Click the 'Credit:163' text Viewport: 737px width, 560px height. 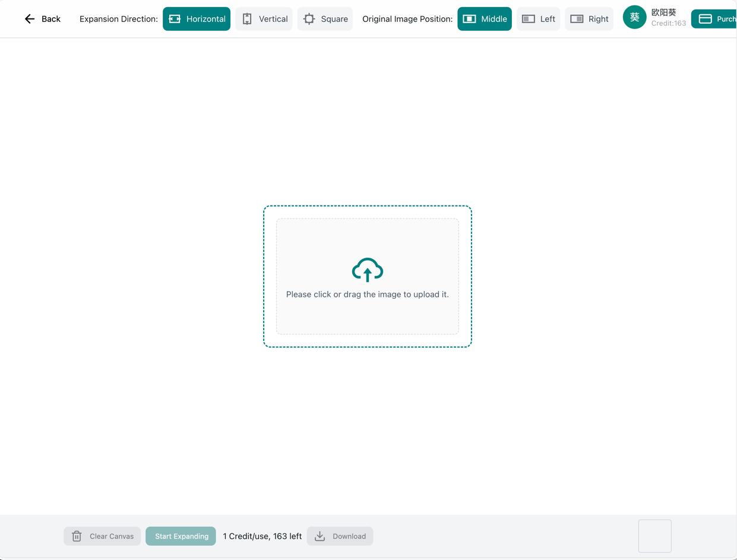(x=669, y=23)
